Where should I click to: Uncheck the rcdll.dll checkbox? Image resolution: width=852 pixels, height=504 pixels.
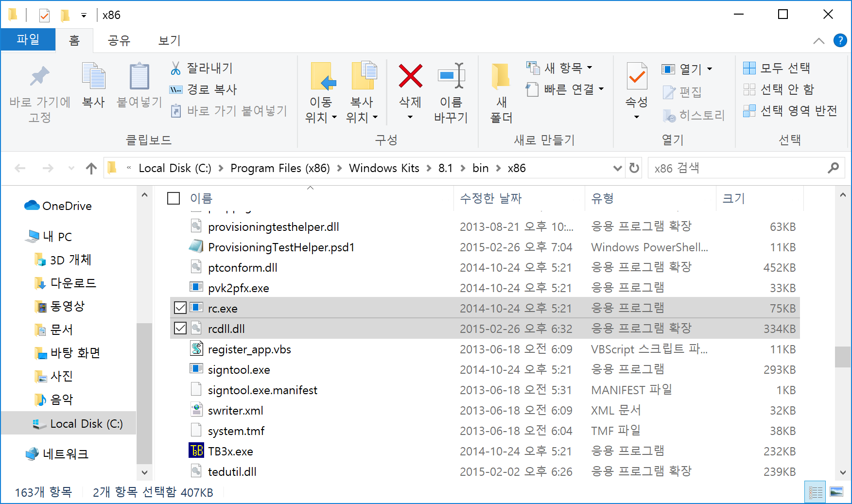point(180,328)
